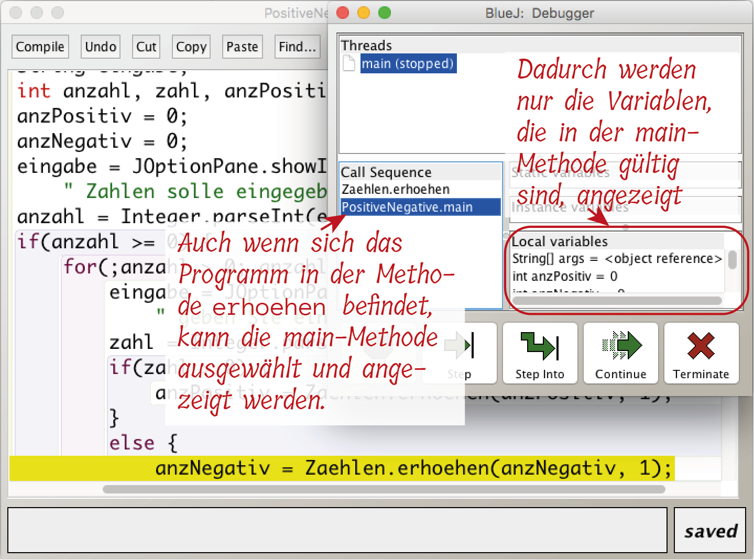This screenshot has width=754, height=560.
Task: Click the 'anzNegativ = 0;' code line
Action: pyautogui.click(x=102, y=141)
